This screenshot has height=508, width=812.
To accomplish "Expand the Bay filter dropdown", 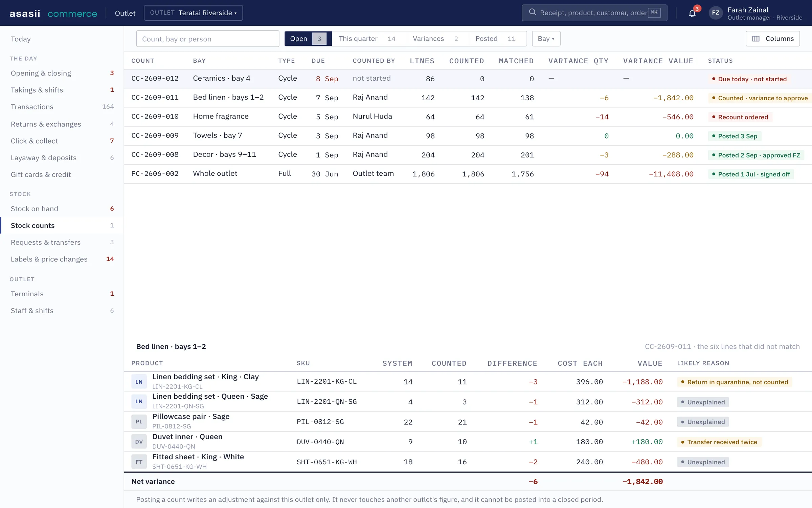I will (546, 39).
